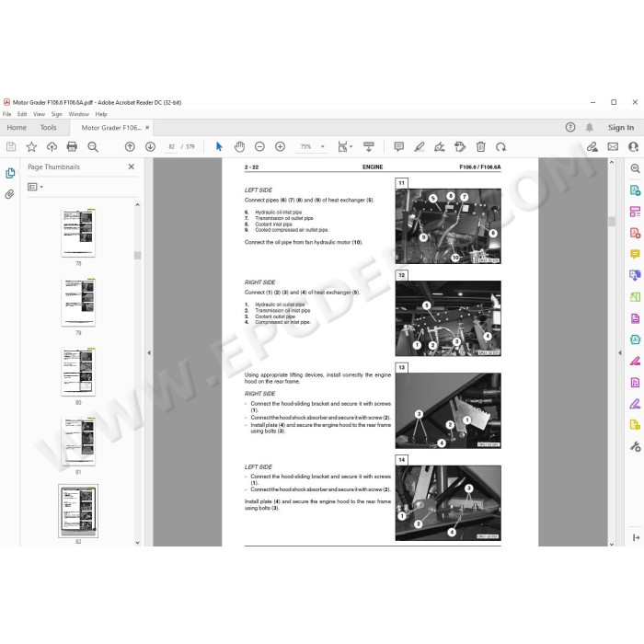Screen dimensions: 644x644
Task: Print the document using the printer icon
Action: 72,146
